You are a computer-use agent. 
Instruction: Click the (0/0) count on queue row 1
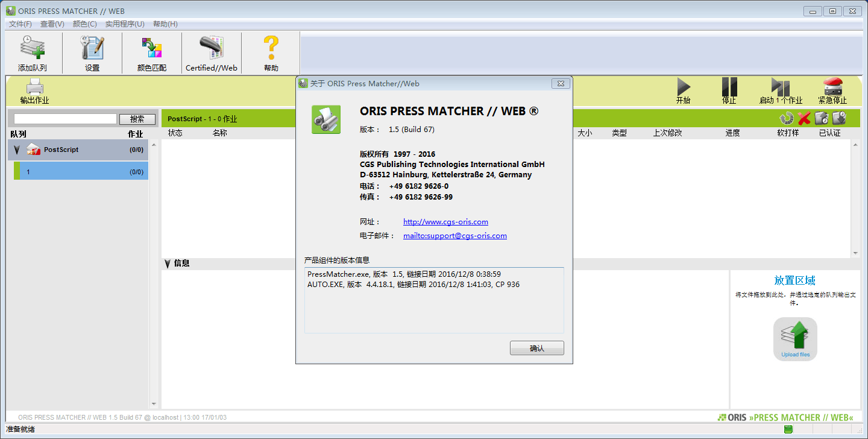click(x=137, y=172)
